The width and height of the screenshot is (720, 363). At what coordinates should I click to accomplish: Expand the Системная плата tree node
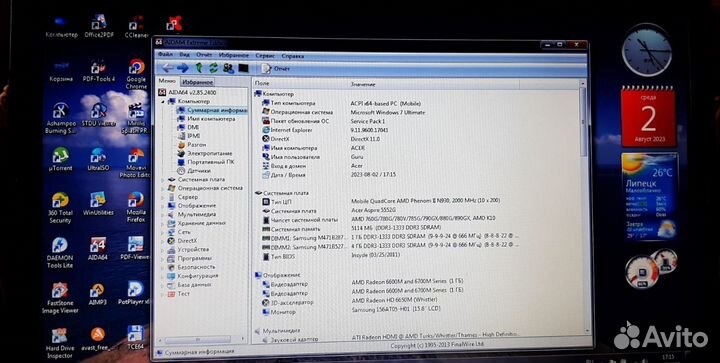[x=162, y=180]
